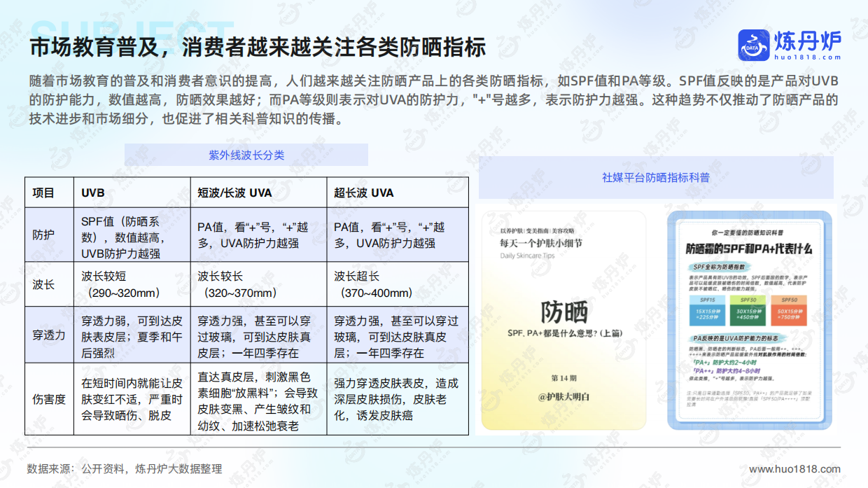The height and width of the screenshot is (488, 868).
Task: Click the 炼丹炉 DATA logo icon
Action: click(x=753, y=45)
